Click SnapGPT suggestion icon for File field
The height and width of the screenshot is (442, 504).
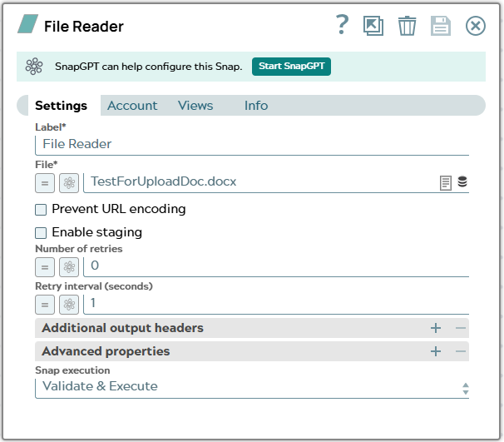pos(69,183)
